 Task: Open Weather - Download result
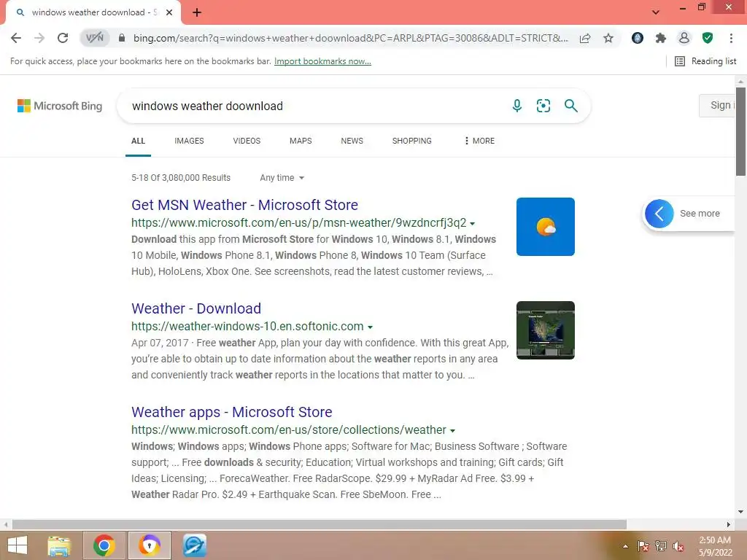[x=196, y=308]
